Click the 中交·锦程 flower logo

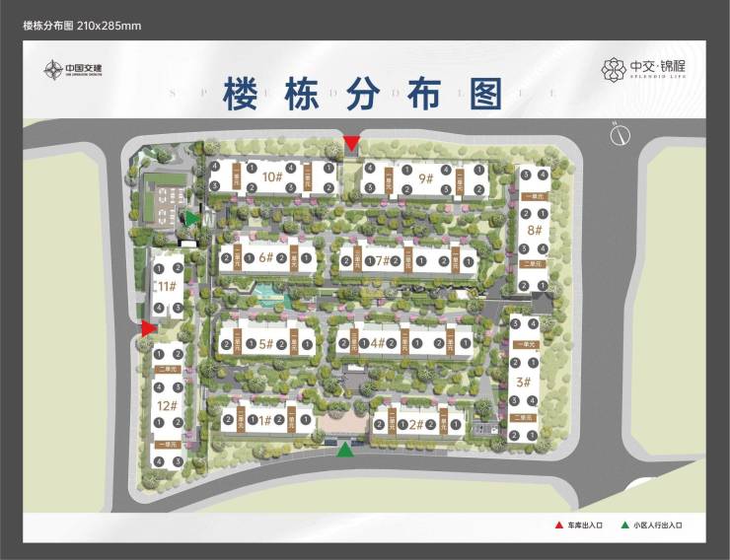pos(614,70)
